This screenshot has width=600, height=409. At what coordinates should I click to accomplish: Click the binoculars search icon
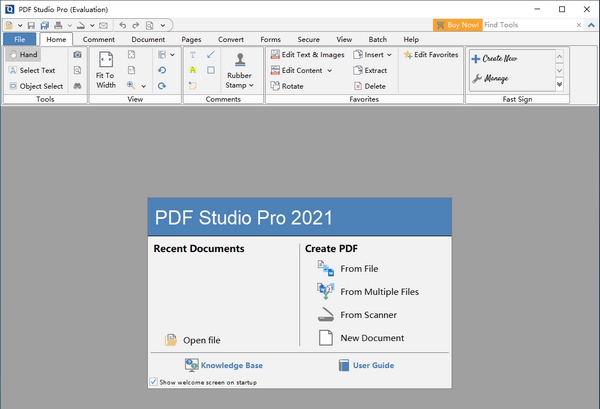point(77,86)
